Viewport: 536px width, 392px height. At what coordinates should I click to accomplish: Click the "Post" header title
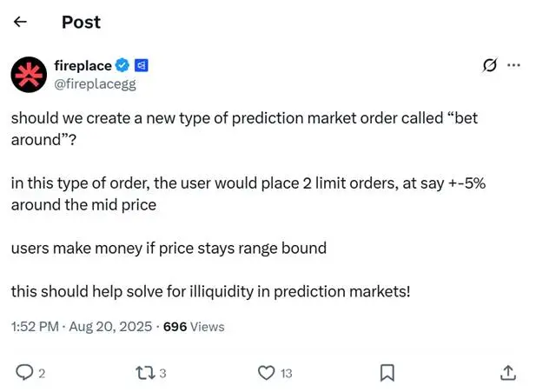[81, 23]
